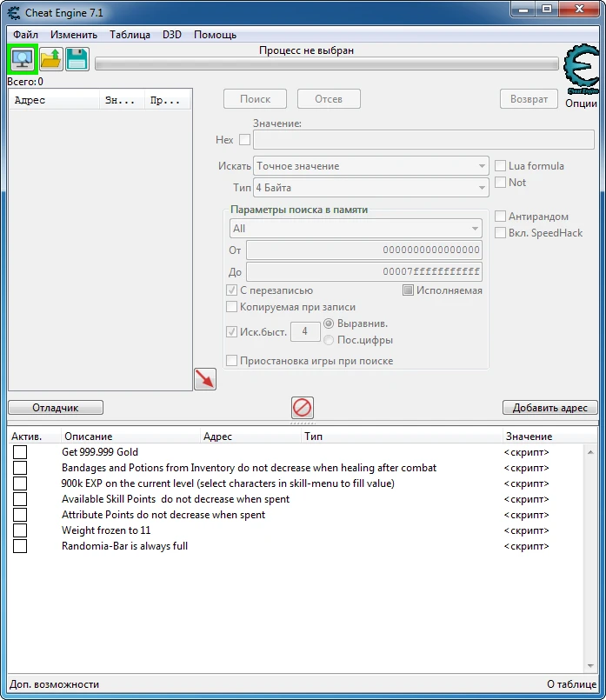Click the <скрипт> value of Get 999.999 Gold
The image size is (606, 700).
pos(527,452)
